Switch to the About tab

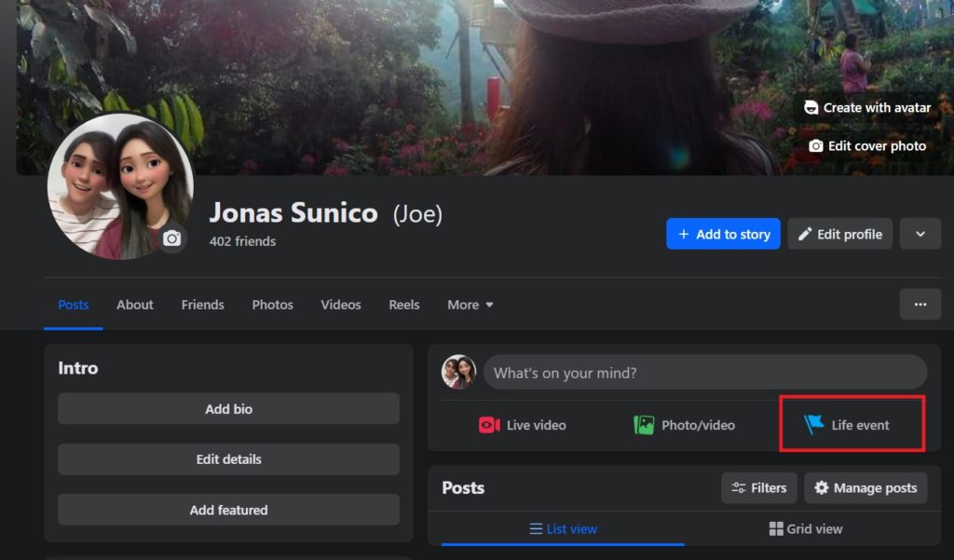click(x=134, y=305)
